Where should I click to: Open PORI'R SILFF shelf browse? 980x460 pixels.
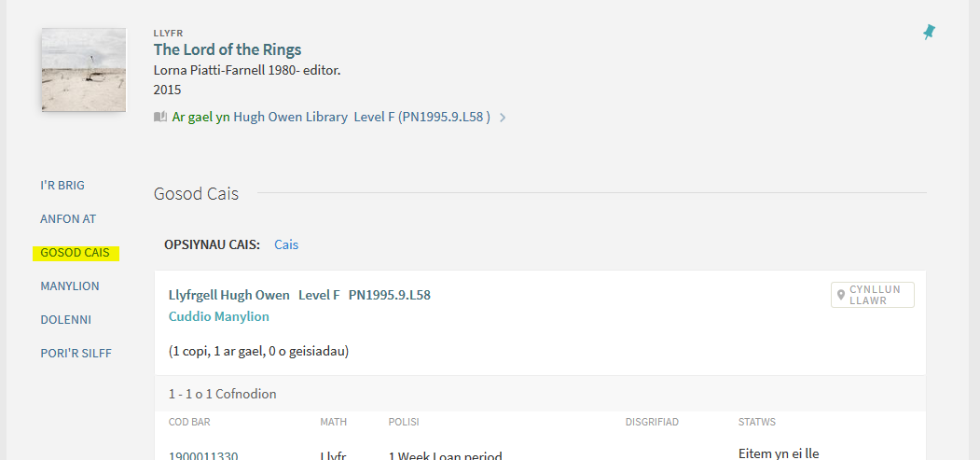click(x=76, y=354)
